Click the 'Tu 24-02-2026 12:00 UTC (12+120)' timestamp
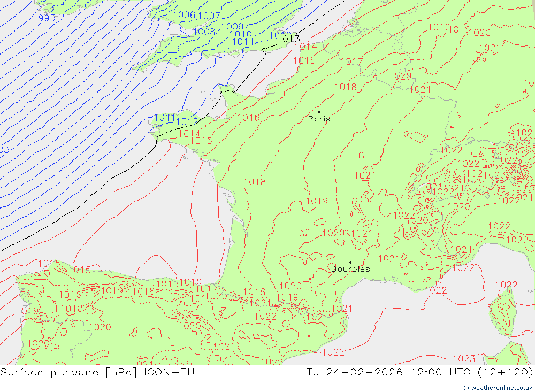 click(x=419, y=372)
